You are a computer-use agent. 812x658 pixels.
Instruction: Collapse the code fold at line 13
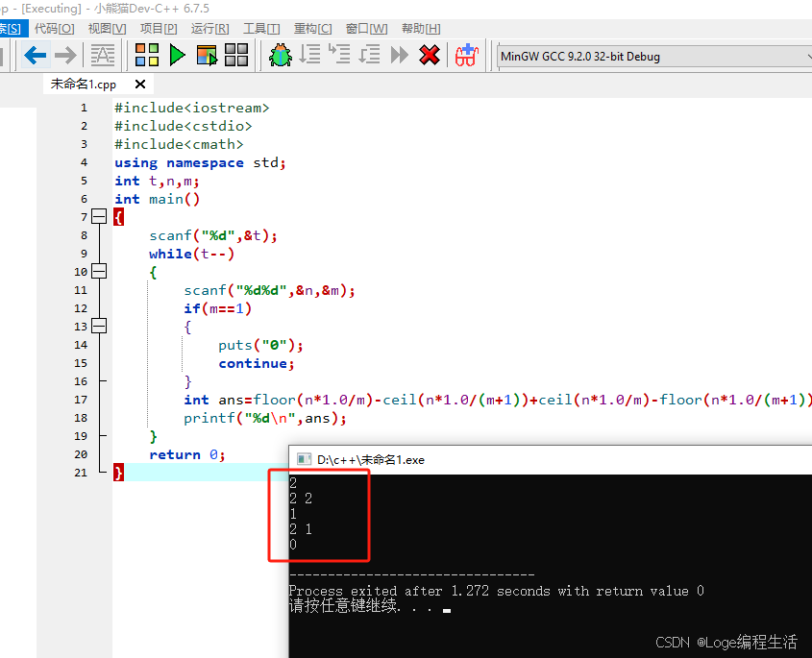pyautogui.click(x=99, y=326)
